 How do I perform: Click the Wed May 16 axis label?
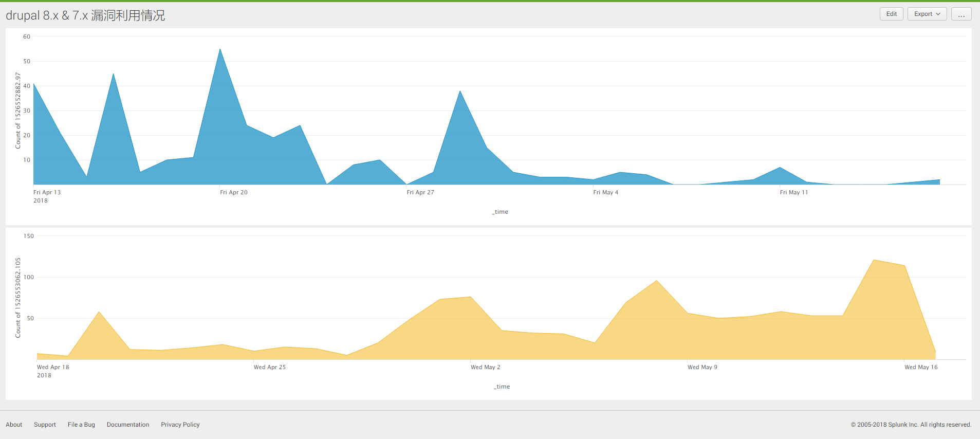(921, 367)
